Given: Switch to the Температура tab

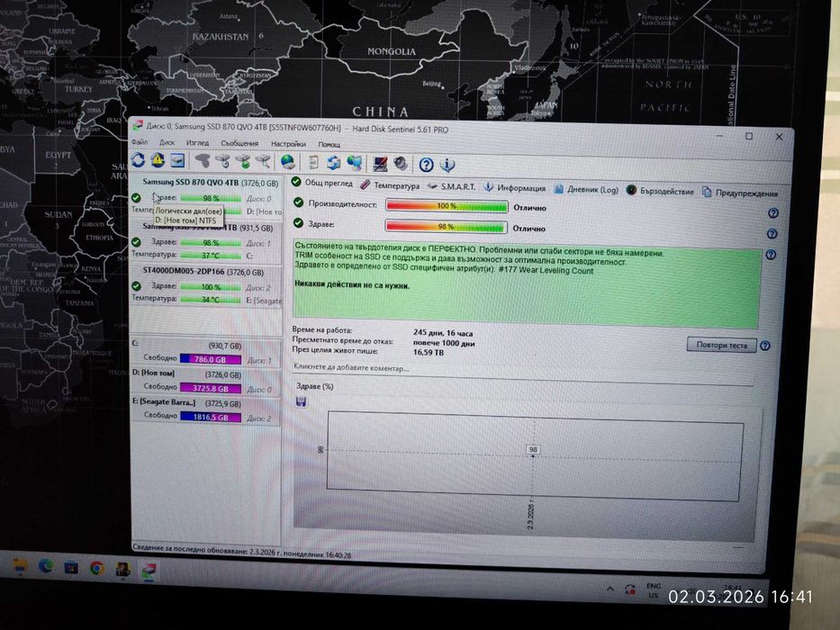Looking at the screenshot, I should tap(390, 185).
